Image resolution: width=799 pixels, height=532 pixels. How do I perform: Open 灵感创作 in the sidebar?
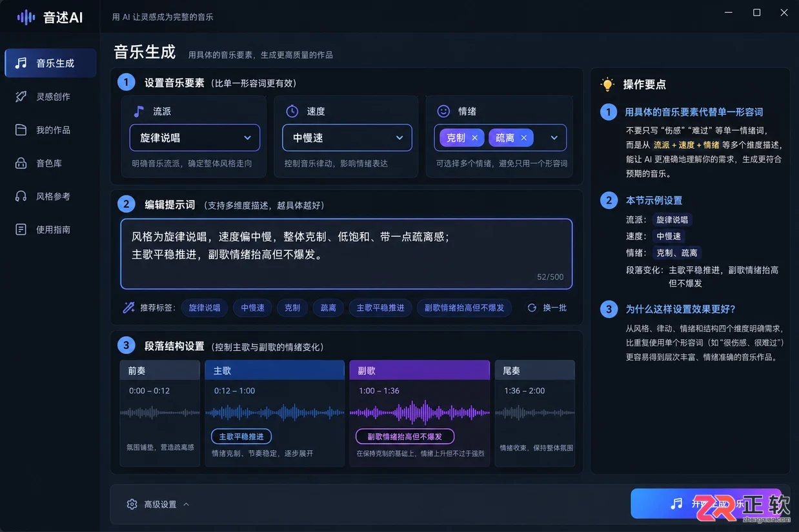50,96
